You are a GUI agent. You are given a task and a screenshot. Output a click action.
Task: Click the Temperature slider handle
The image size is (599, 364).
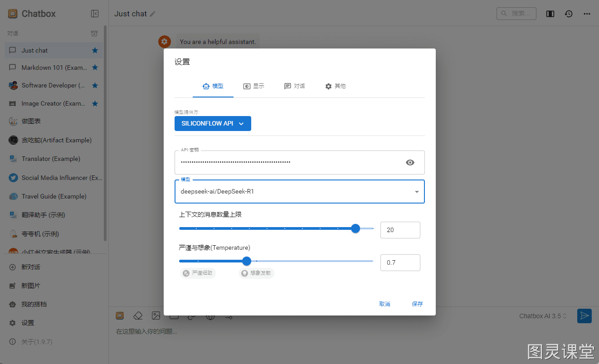coord(247,261)
